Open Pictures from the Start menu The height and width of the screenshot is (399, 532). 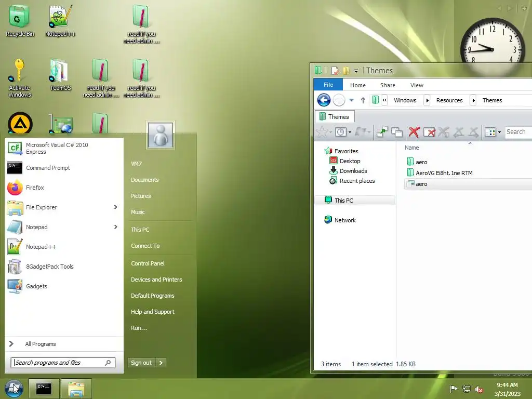(x=141, y=196)
